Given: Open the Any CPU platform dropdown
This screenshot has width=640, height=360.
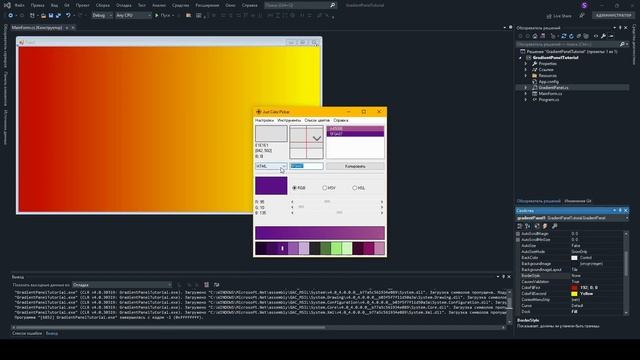Looking at the screenshot, I should tap(133, 16).
